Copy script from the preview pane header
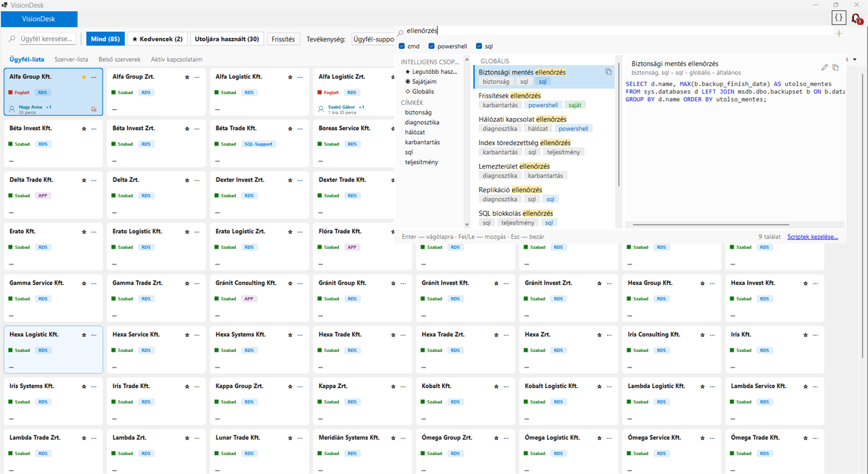 pos(836,67)
